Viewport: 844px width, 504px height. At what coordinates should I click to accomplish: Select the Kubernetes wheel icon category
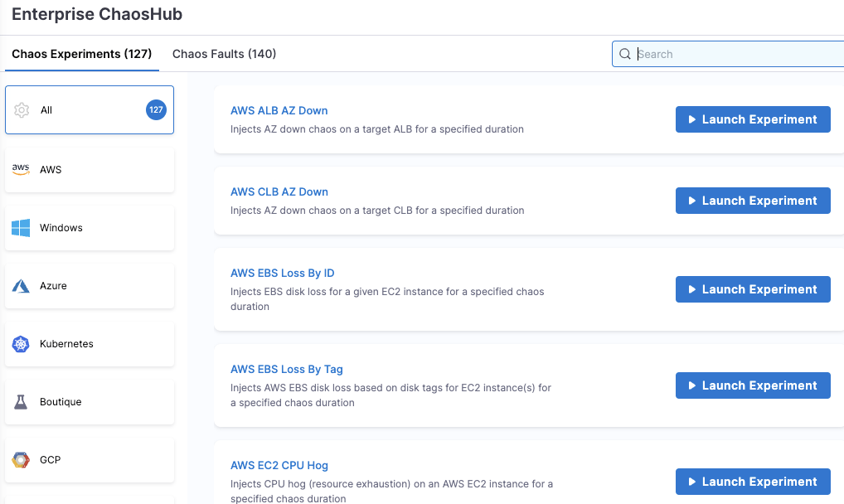(x=21, y=344)
